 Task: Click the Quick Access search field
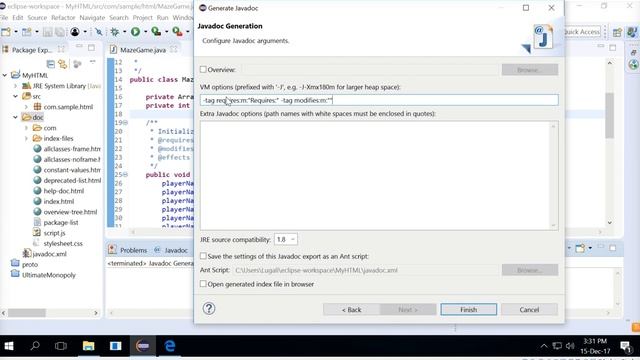coord(582,32)
